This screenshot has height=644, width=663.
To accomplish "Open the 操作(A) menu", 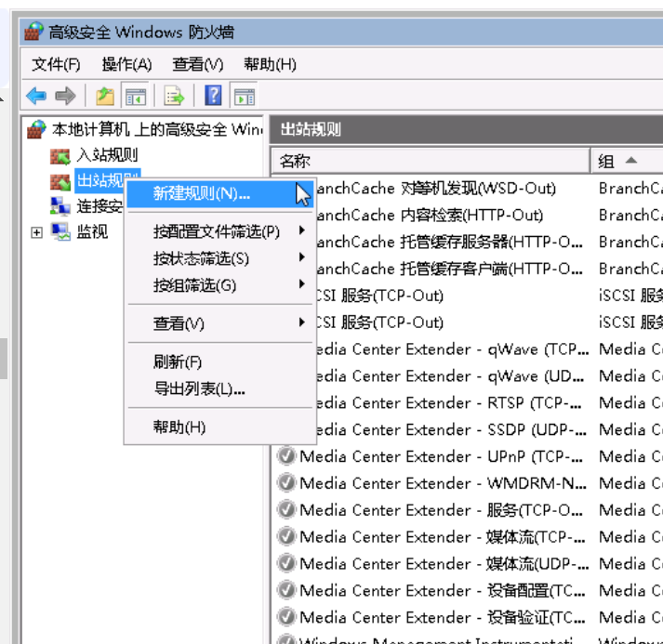I will (126, 65).
